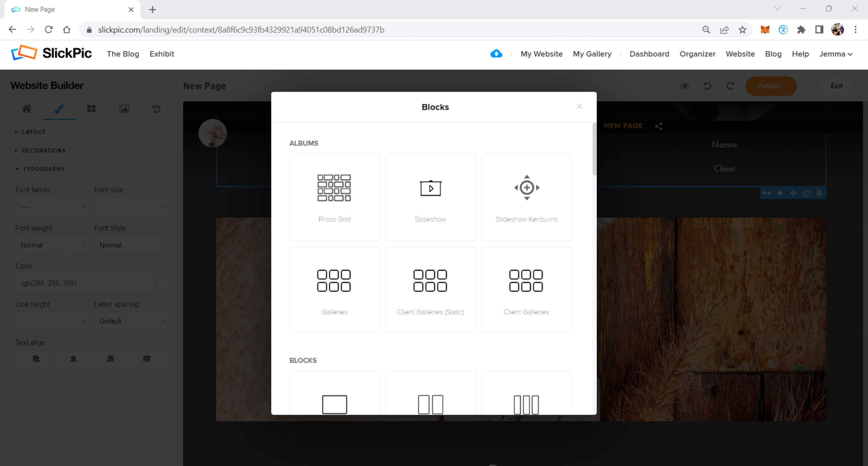This screenshot has width=868, height=466.
Task: Toggle the page preview eye icon
Action: pyautogui.click(x=684, y=86)
